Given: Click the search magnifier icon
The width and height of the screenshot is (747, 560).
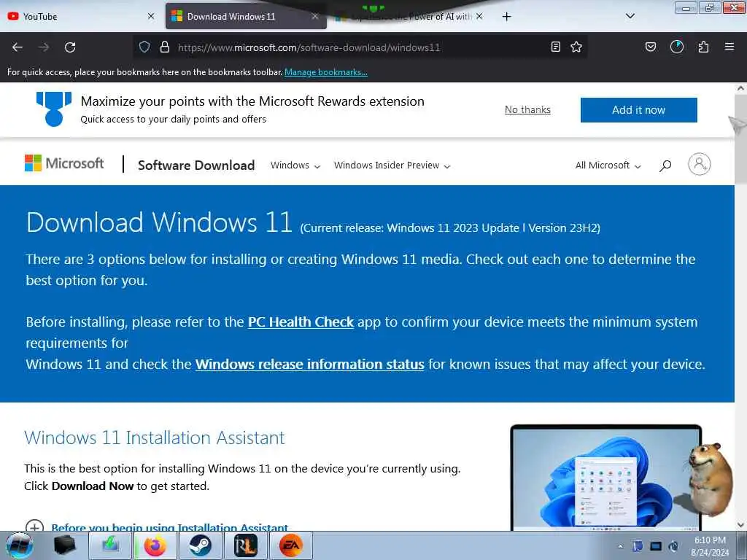Looking at the screenshot, I should pyautogui.click(x=665, y=166).
